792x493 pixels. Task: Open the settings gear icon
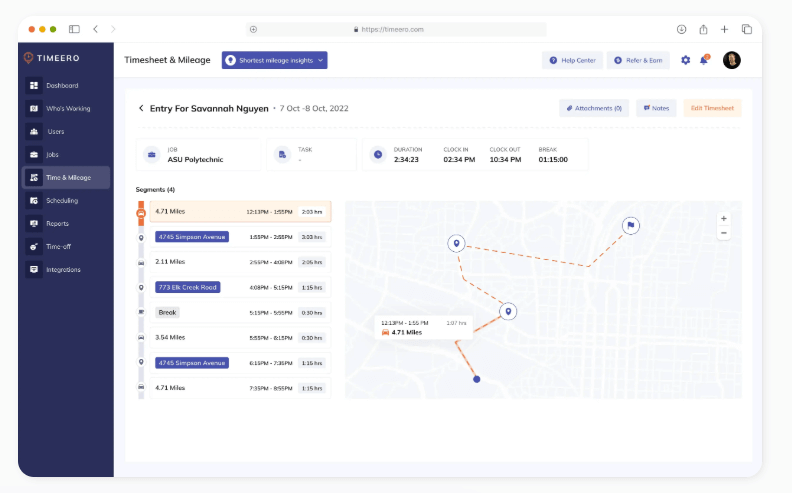click(685, 60)
